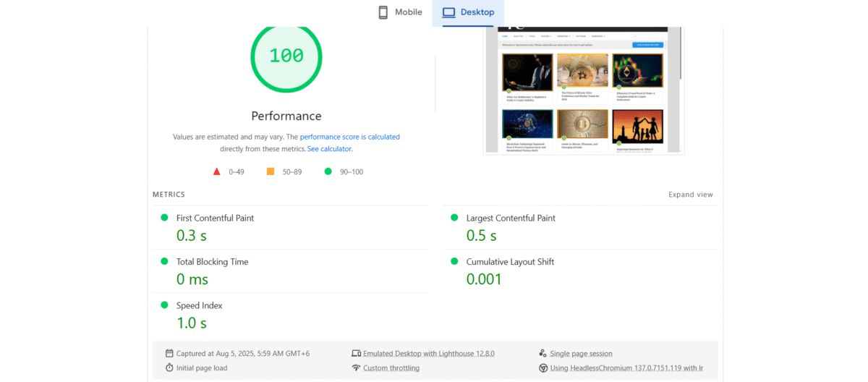Click Total Blocking Time metric label
868x382 pixels.
(212, 262)
